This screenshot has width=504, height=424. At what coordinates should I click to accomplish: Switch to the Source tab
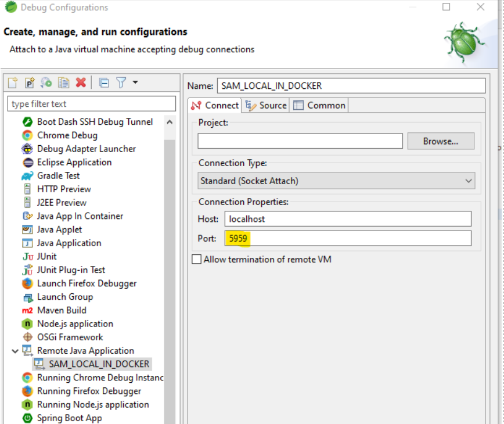[x=266, y=106]
